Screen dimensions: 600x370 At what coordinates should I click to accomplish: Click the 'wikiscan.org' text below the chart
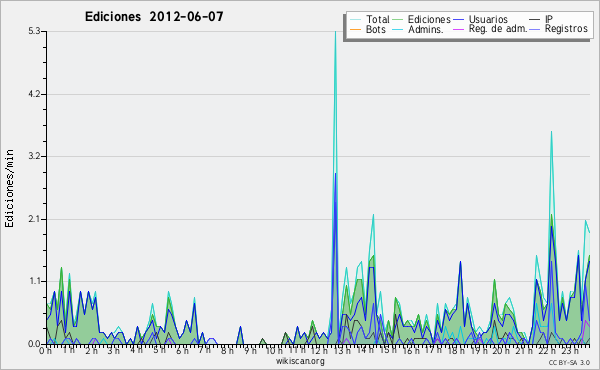tap(300, 361)
